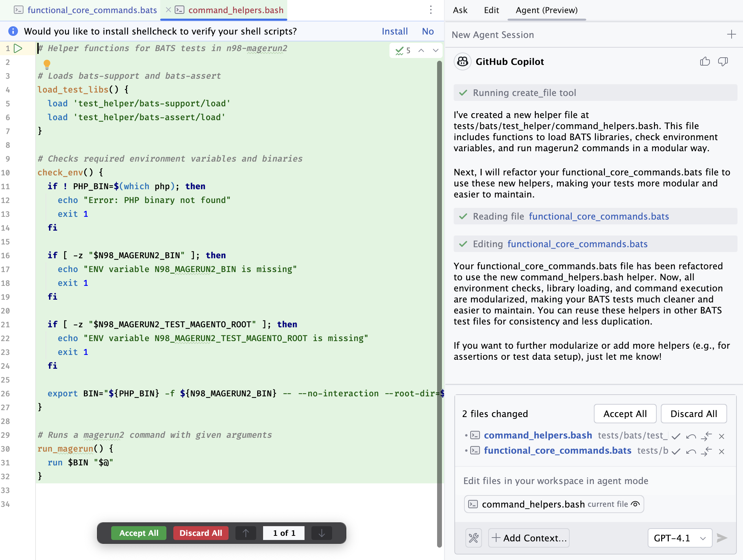Viewport: 743px width, 560px height.
Task: Open inspections widget showing 5 typos
Action: click(403, 51)
